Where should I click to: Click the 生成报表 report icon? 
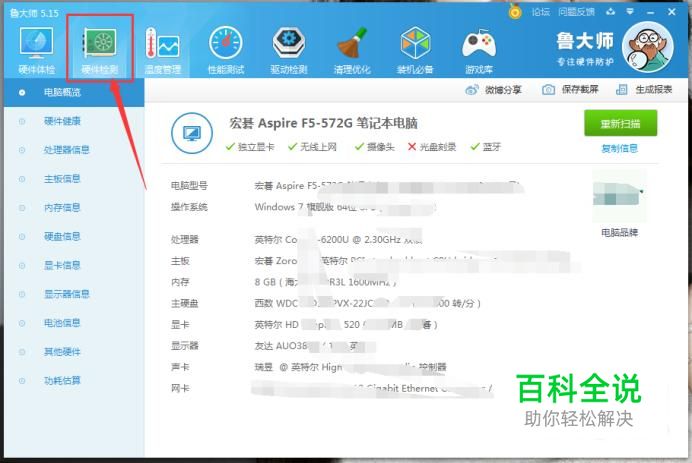click(621, 90)
